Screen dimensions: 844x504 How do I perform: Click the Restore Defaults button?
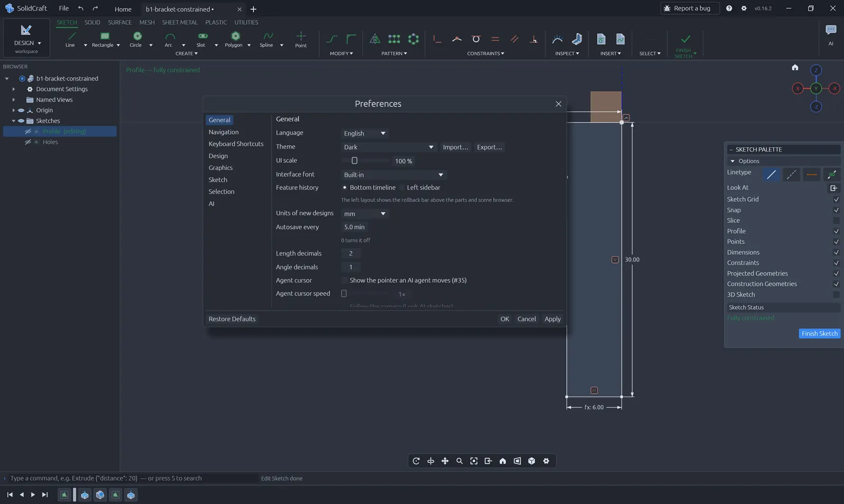[x=232, y=319]
